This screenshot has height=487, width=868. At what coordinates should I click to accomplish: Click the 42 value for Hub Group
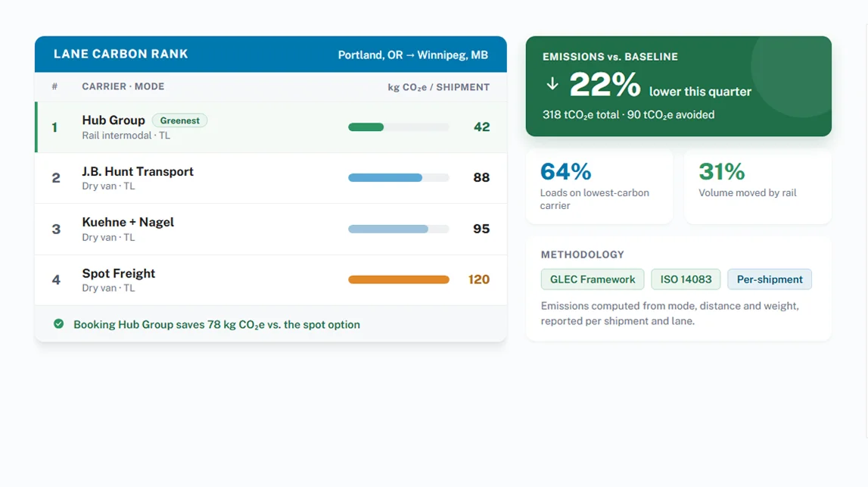(x=481, y=127)
